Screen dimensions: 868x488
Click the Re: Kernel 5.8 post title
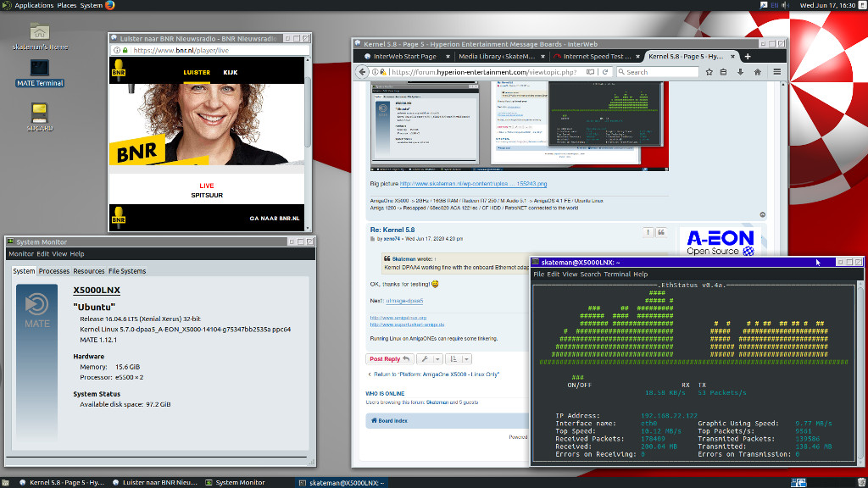(x=392, y=230)
